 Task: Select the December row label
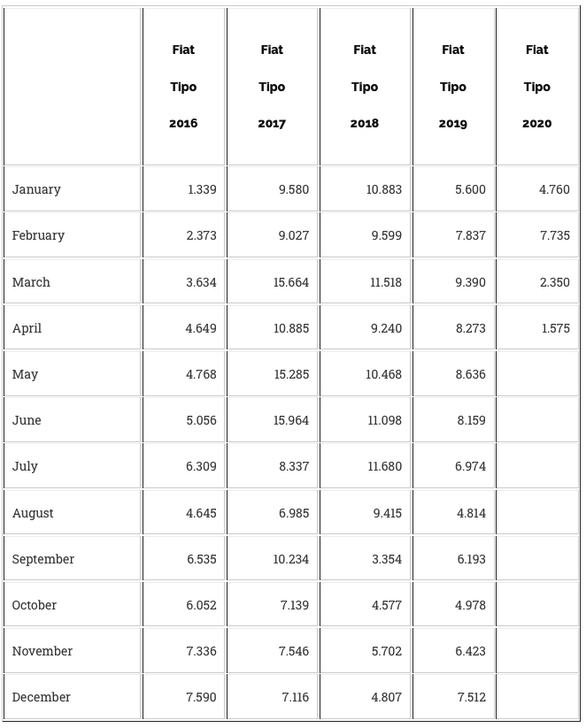click(x=42, y=697)
